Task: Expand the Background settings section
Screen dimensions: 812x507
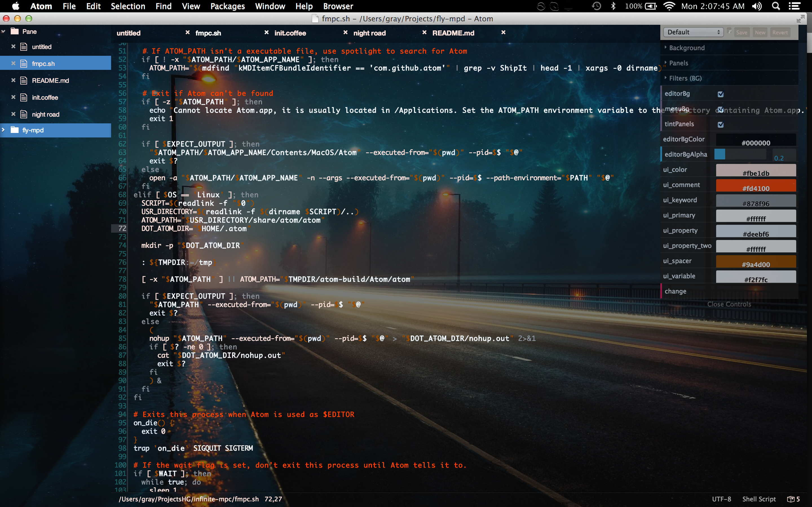Action: click(x=687, y=48)
